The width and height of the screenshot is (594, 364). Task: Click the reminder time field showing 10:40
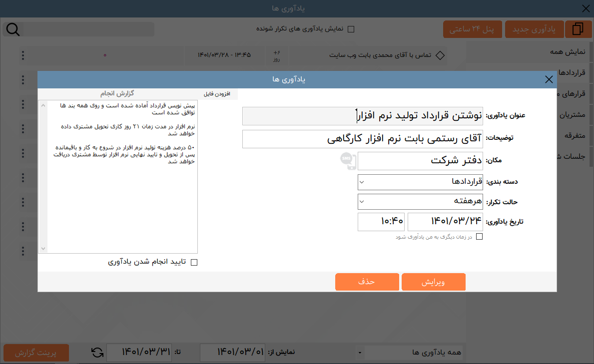coord(381,222)
